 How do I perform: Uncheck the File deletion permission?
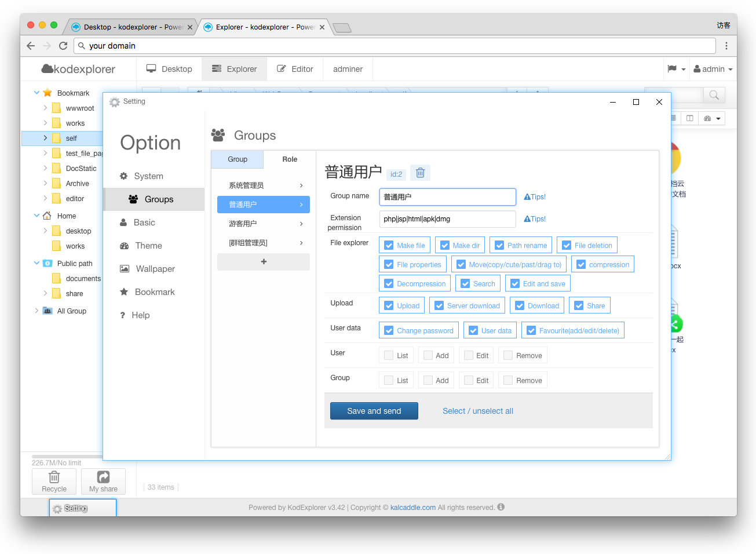(567, 245)
